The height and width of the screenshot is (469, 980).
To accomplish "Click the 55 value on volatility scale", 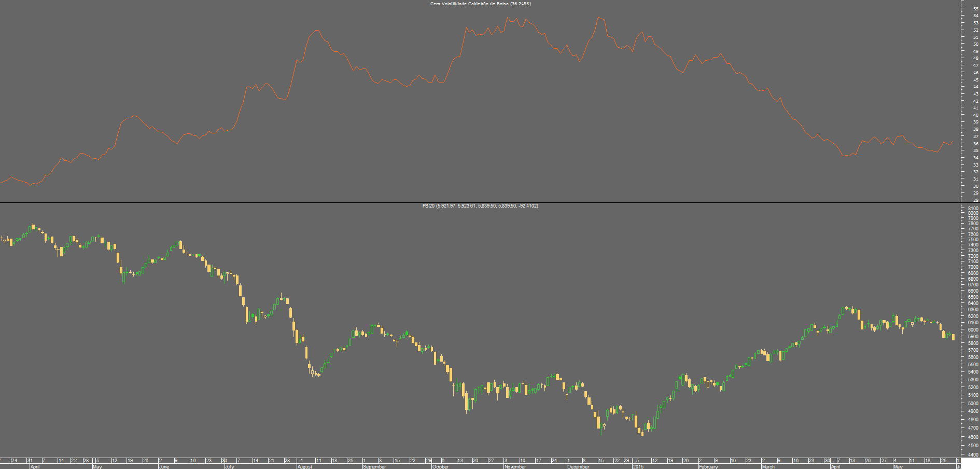I will tap(976, 9).
